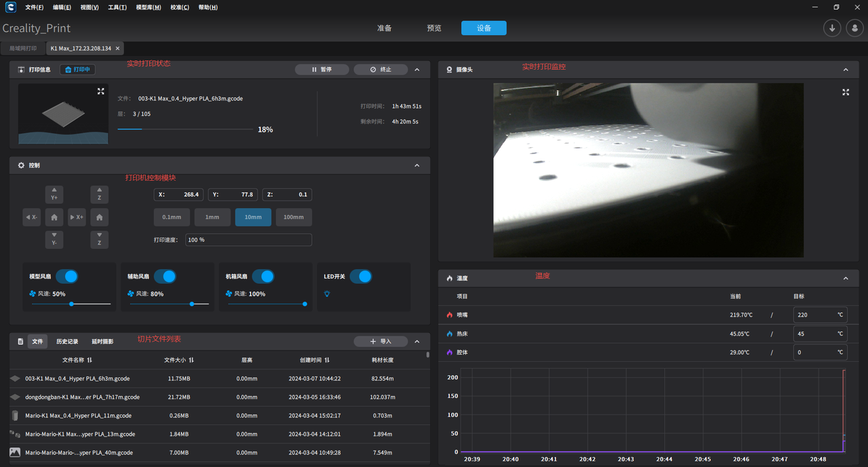Image resolution: width=868 pixels, height=467 pixels.
Task: Open the 视图(V) menu
Action: point(89,7)
